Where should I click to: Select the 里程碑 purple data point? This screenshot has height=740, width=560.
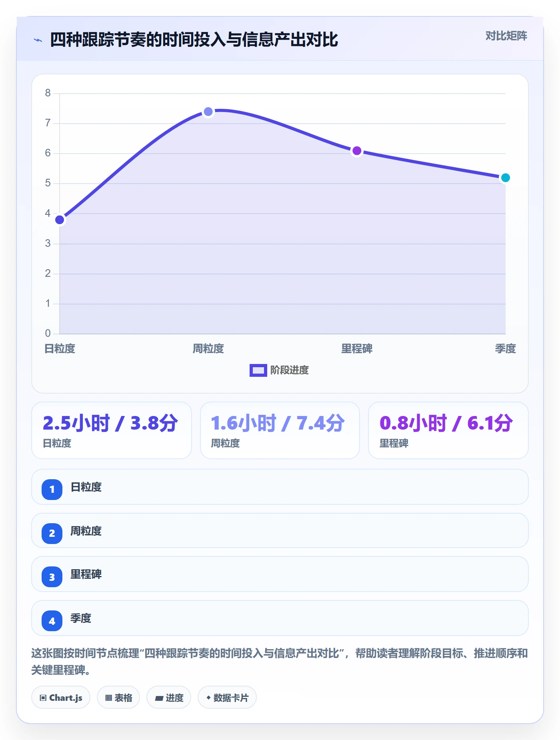[357, 151]
